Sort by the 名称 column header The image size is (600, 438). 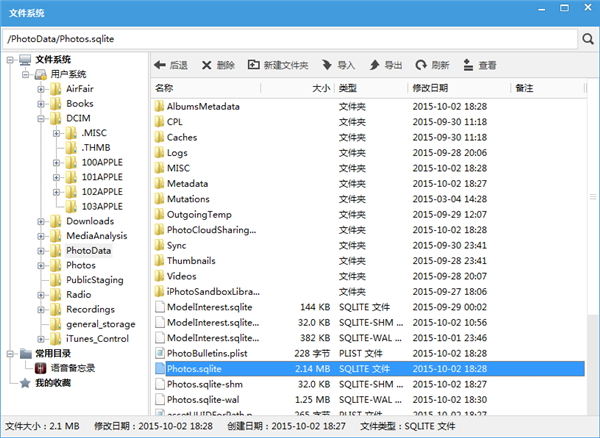click(206, 88)
